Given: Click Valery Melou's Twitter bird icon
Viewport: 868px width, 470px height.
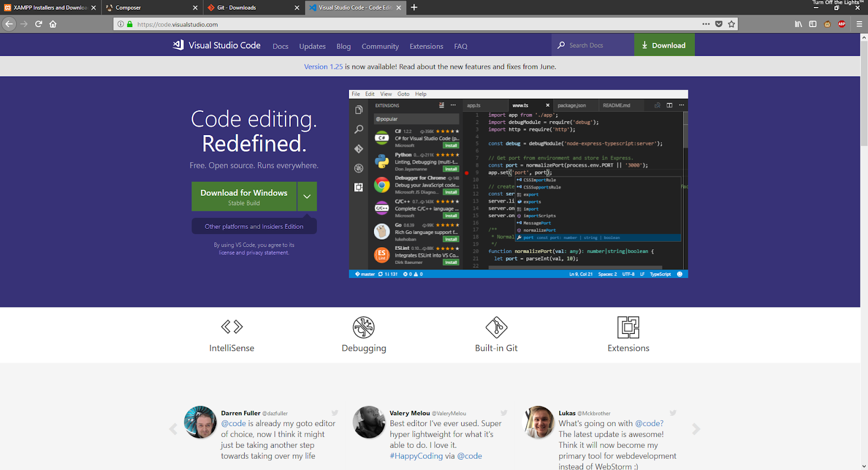Looking at the screenshot, I should 504,413.
